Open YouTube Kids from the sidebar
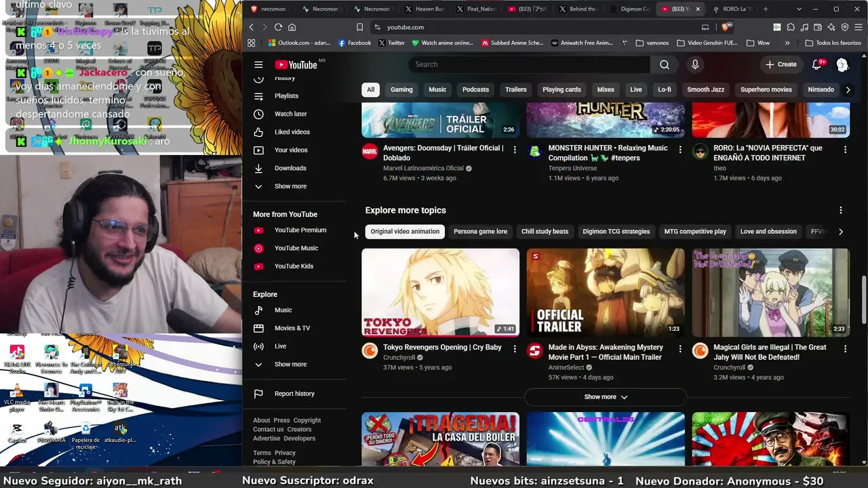 point(295,266)
